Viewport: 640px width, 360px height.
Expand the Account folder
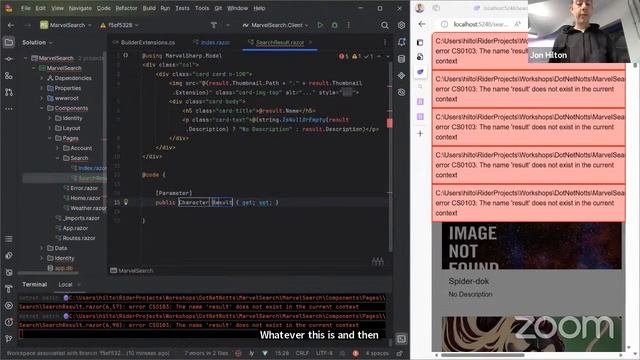(x=58, y=148)
